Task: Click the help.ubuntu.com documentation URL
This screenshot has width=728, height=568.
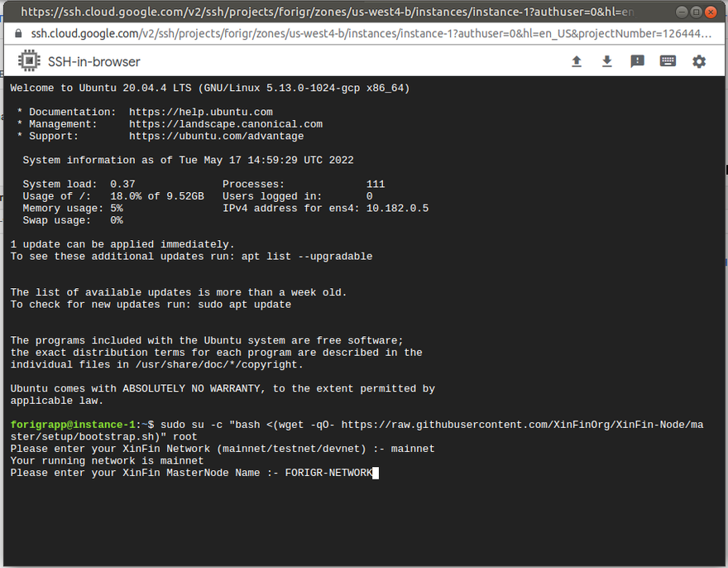Action: point(200,112)
